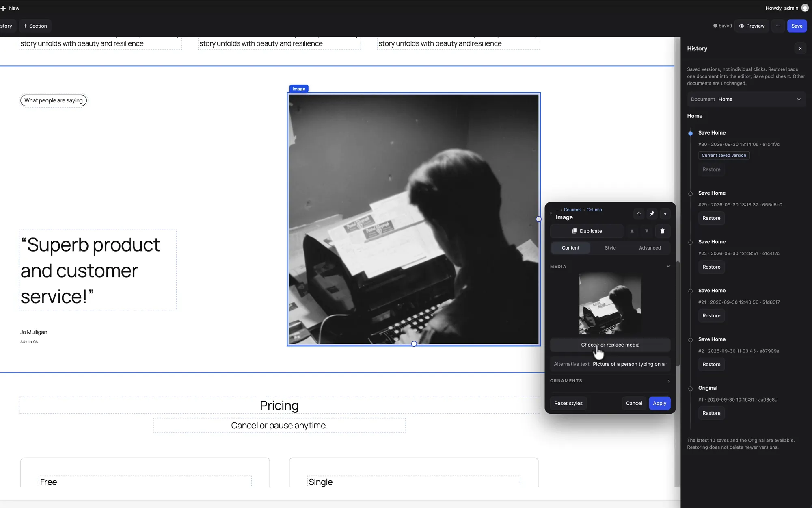Apply the image changes

pos(659,403)
